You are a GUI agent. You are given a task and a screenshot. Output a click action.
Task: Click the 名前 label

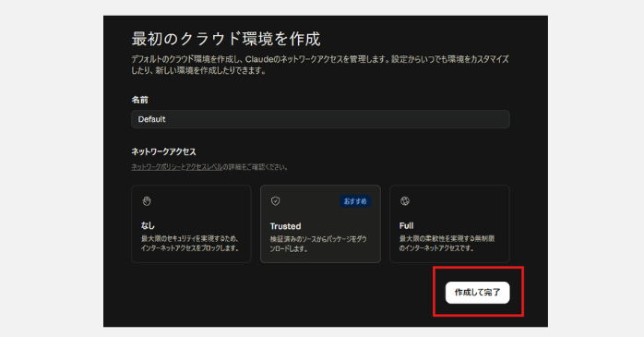point(139,100)
